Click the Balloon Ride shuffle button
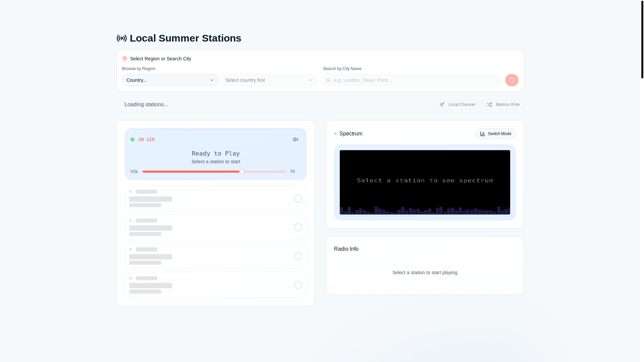The image size is (644, 362). pos(503,105)
